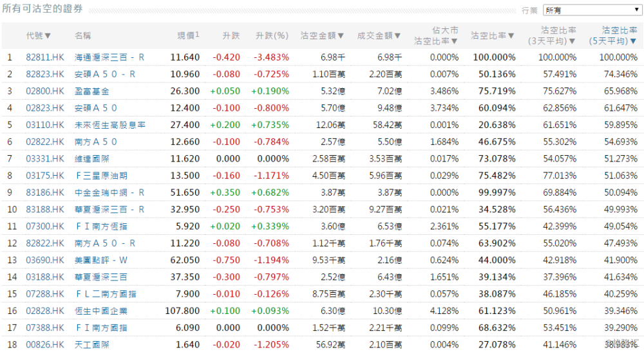The width and height of the screenshot is (644, 352).
Task: Sort by 佔大市沽空比率 column header
Action: click(x=436, y=35)
